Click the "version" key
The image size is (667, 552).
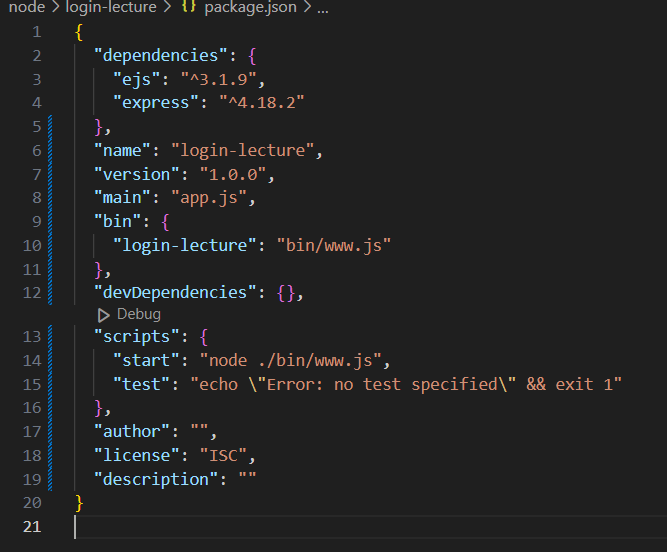[x=137, y=174]
